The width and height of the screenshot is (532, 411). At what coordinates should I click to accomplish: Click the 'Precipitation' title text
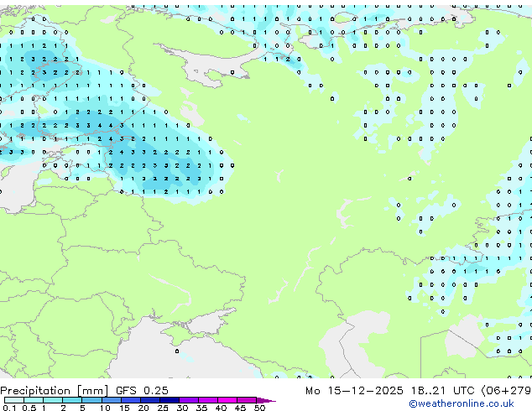(x=35, y=391)
